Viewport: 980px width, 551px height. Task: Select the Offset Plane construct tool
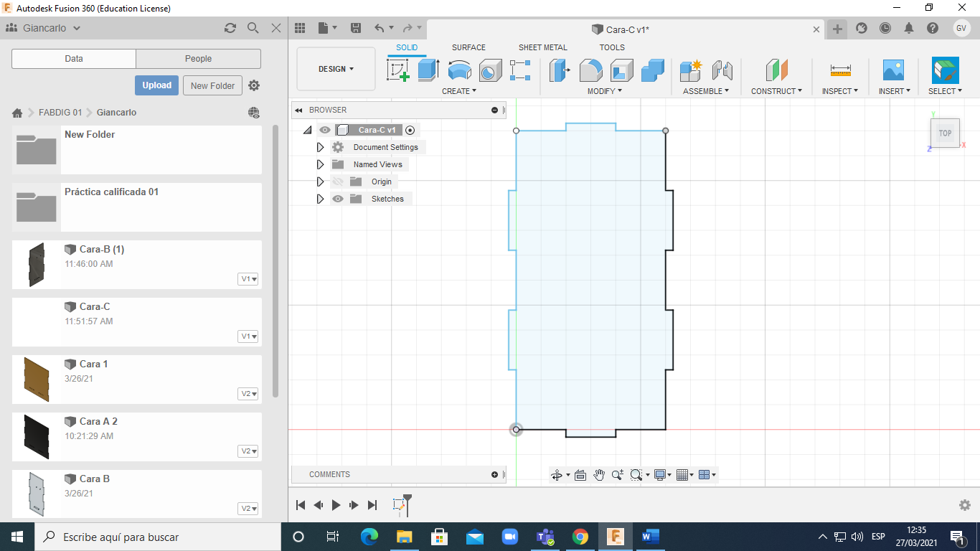[776, 70]
